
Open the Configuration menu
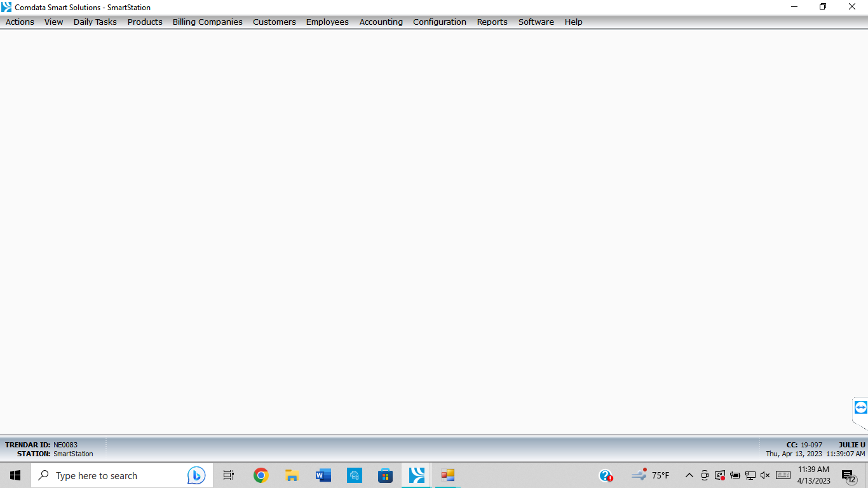click(x=439, y=22)
